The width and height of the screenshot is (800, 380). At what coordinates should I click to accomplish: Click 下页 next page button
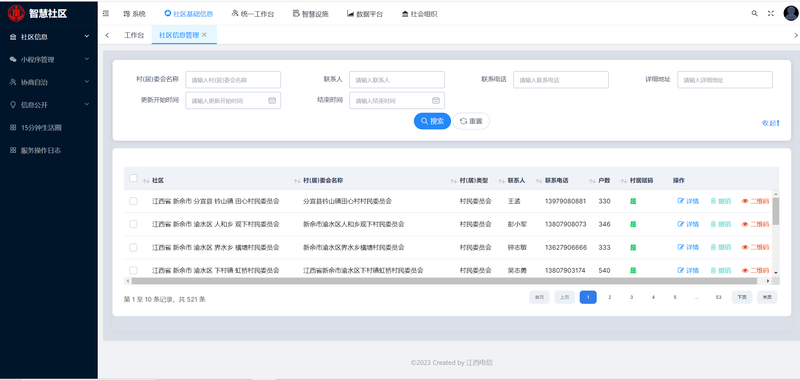742,297
